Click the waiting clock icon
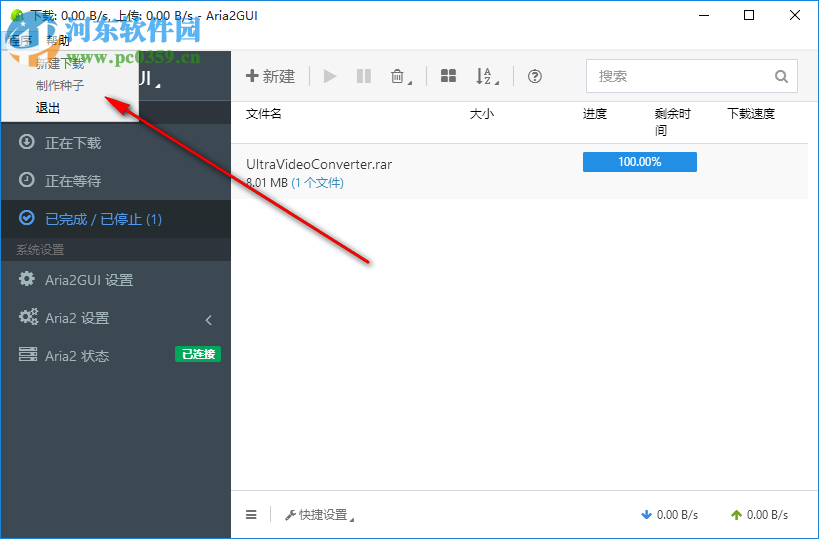819x539 pixels. click(27, 180)
